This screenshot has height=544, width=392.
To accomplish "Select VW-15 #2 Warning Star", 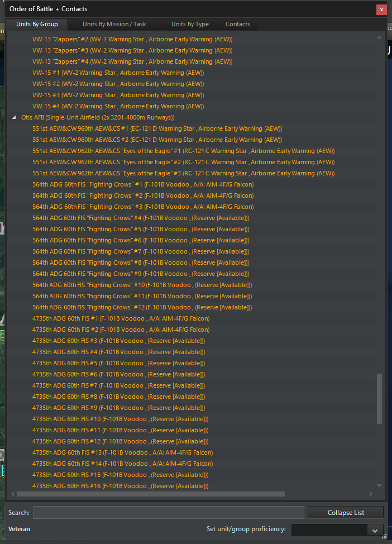I will pos(118,84).
